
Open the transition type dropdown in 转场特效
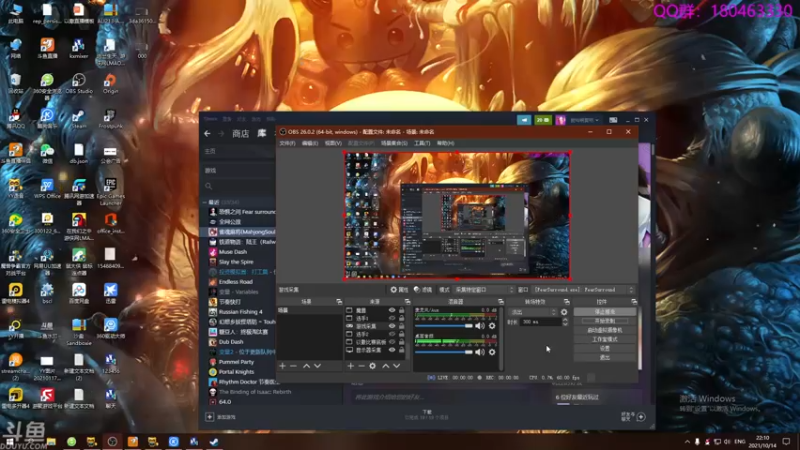click(x=533, y=312)
